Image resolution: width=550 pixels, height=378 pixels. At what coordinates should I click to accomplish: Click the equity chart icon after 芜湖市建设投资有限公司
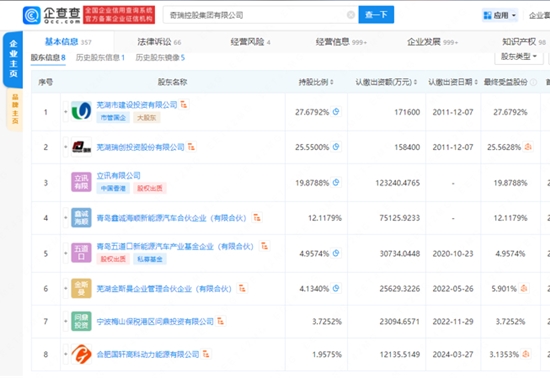click(x=184, y=104)
